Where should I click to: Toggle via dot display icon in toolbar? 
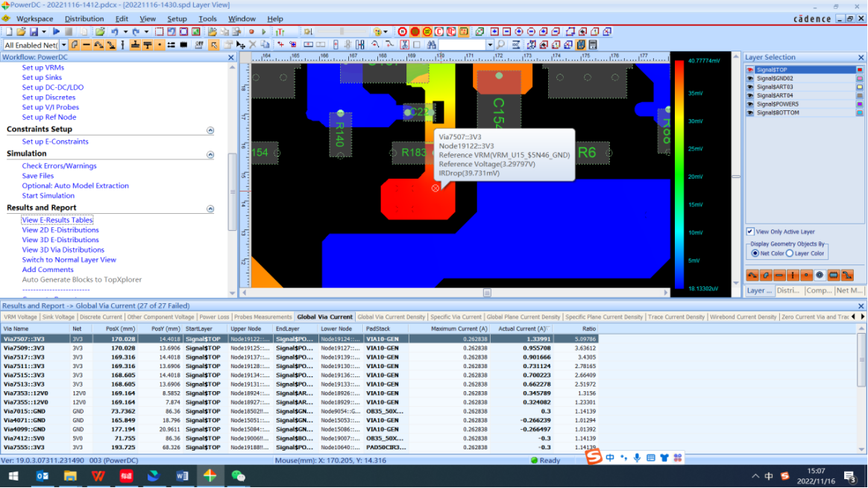(160, 44)
